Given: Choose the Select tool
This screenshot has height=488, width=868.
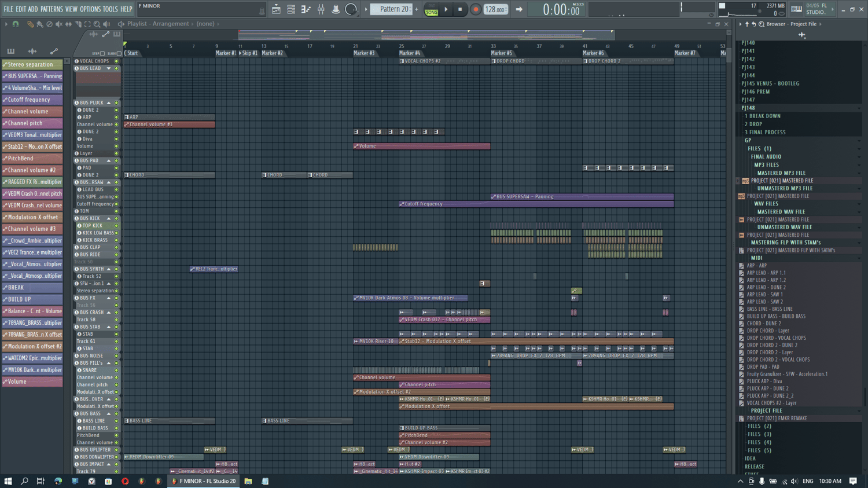Looking at the screenshot, I should pyautogui.click(x=87, y=24).
